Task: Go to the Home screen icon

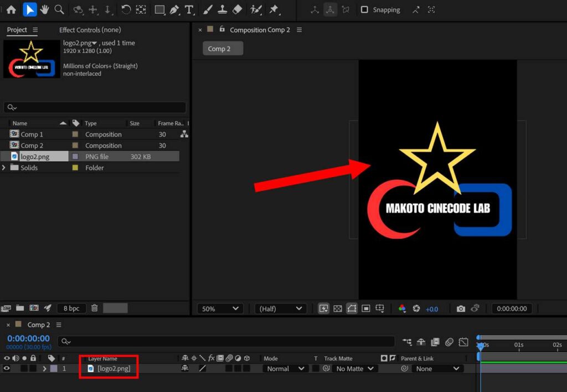Action: pyautogui.click(x=11, y=10)
